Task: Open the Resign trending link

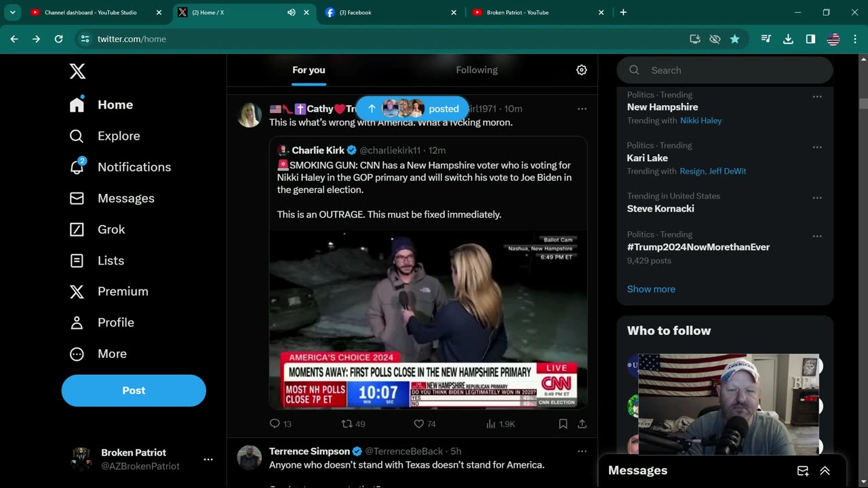Action: [x=692, y=171]
